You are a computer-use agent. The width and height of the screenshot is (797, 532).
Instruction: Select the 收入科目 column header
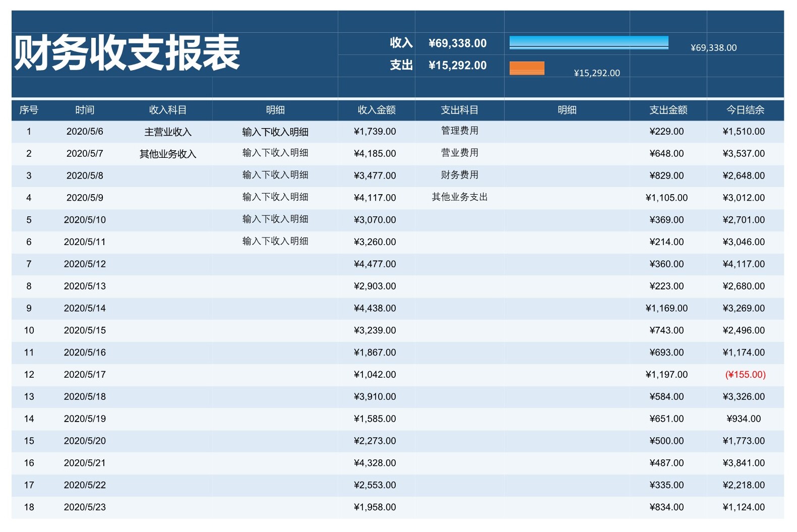(168, 110)
